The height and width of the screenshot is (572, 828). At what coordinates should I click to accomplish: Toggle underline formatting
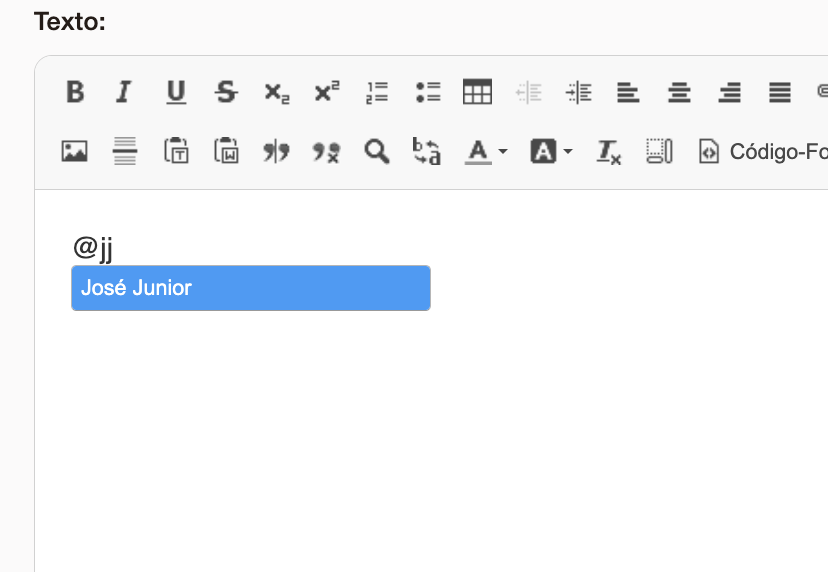pos(176,93)
